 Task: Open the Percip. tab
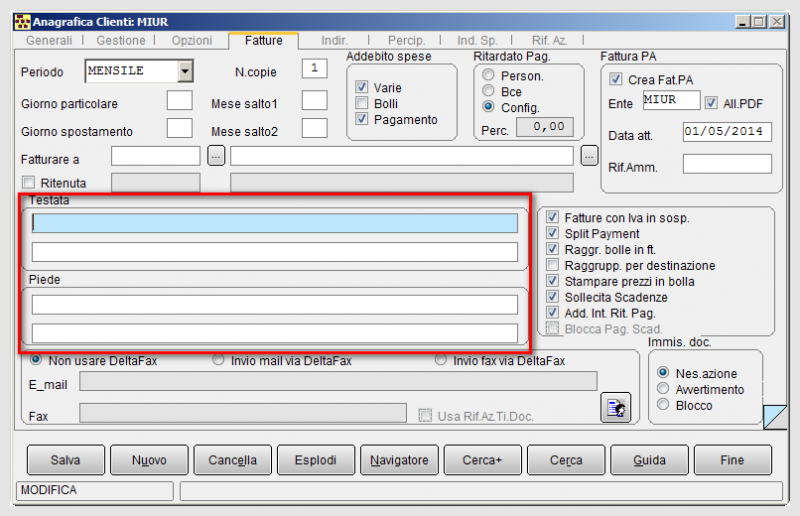tap(406, 40)
